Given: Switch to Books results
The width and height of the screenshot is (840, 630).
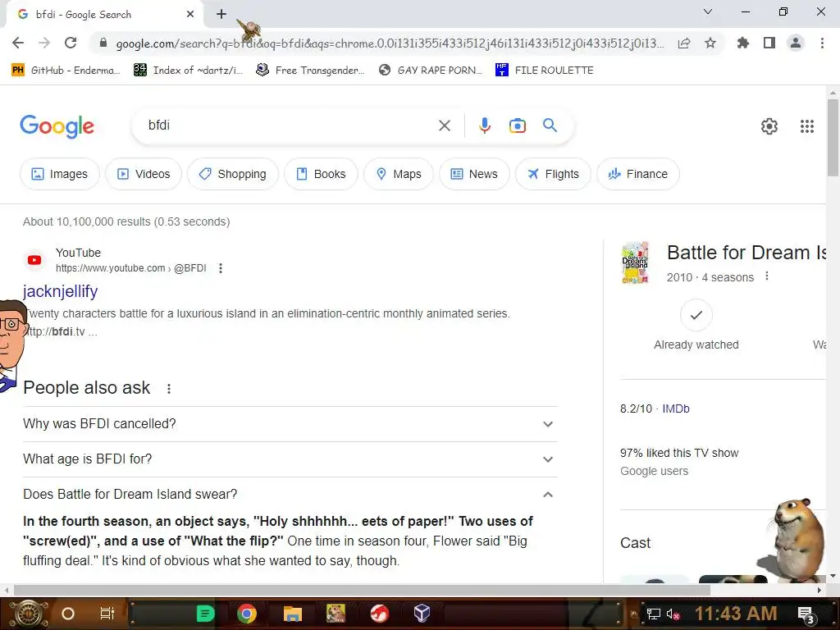Looking at the screenshot, I should coord(321,174).
